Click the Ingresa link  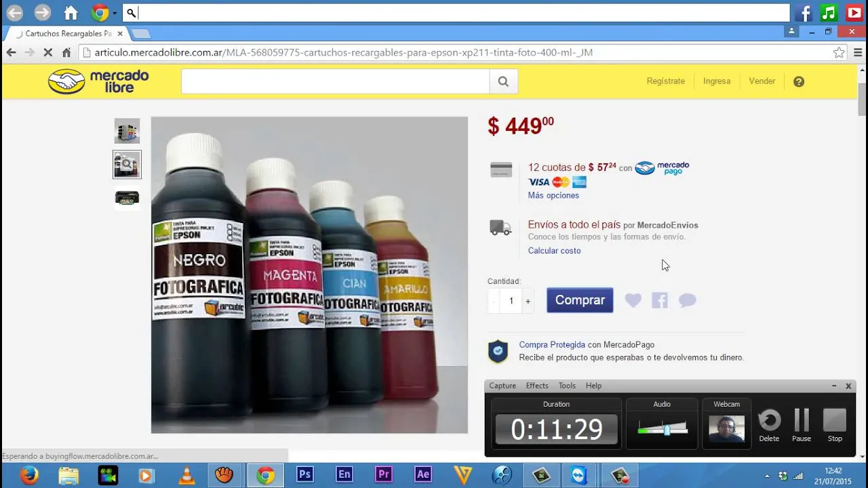[717, 81]
